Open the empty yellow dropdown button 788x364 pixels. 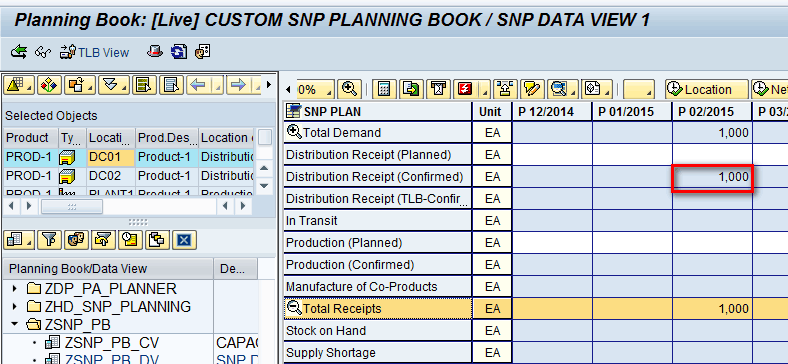click(639, 89)
